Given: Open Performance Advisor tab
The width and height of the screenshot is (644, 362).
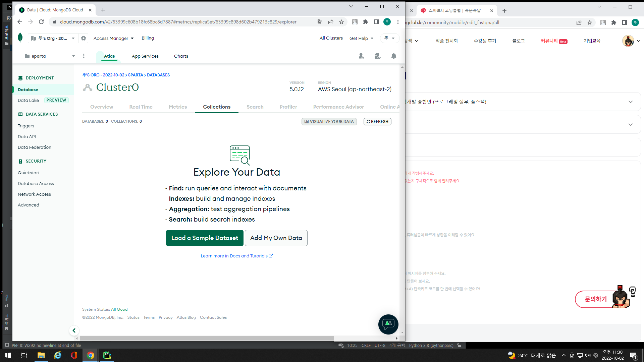Looking at the screenshot, I should [338, 107].
